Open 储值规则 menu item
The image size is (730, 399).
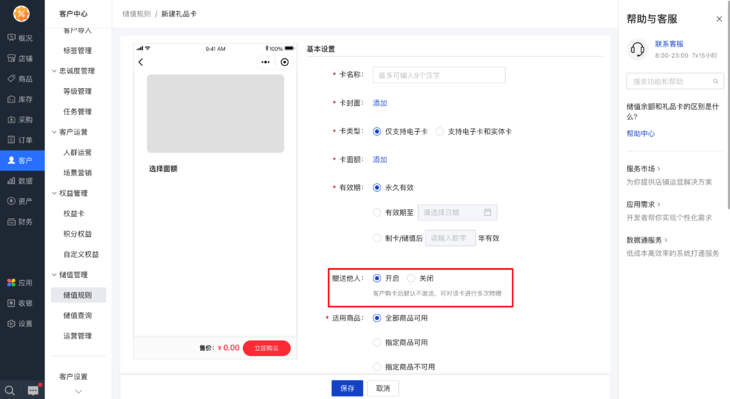78,295
